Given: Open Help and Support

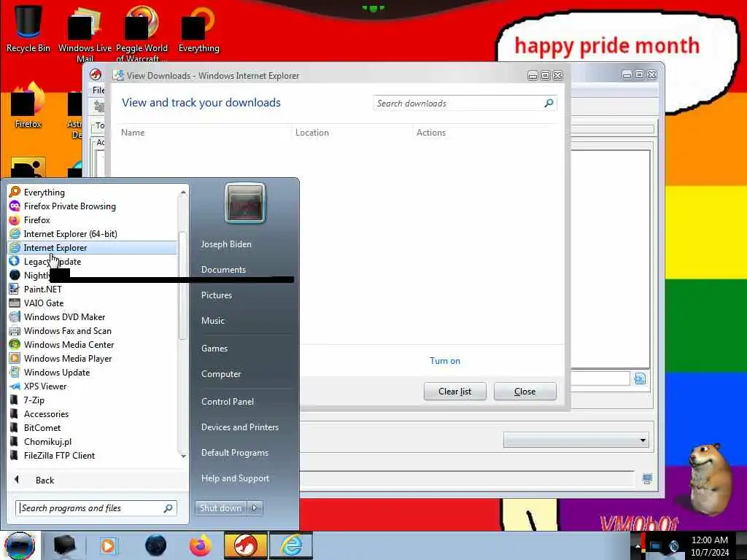Looking at the screenshot, I should pyautogui.click(x=235, y=478).
